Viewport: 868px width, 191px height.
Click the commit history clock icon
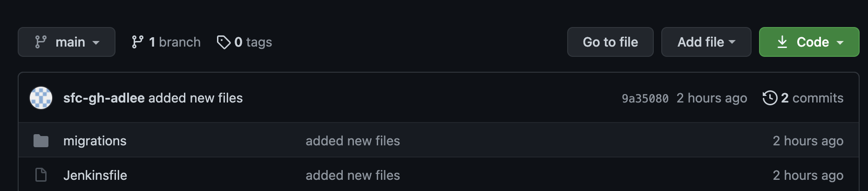770,98
